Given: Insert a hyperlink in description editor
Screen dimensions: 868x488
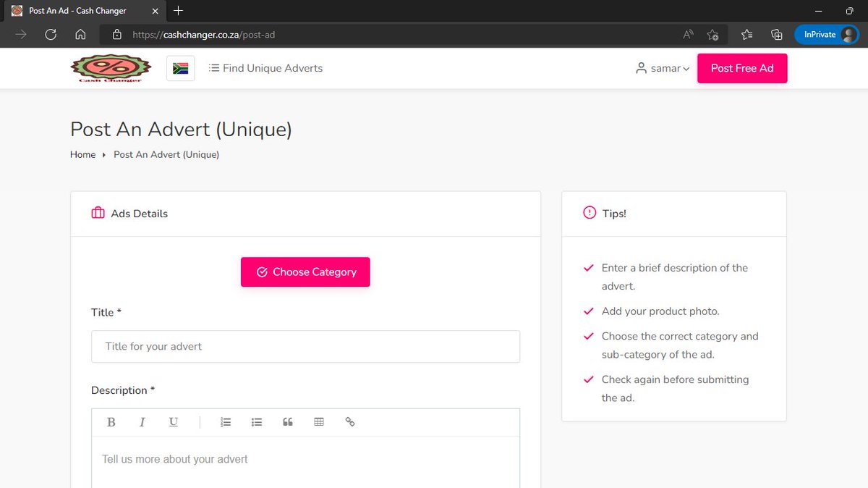Looking at the screenshot, I should coord(350,422).
